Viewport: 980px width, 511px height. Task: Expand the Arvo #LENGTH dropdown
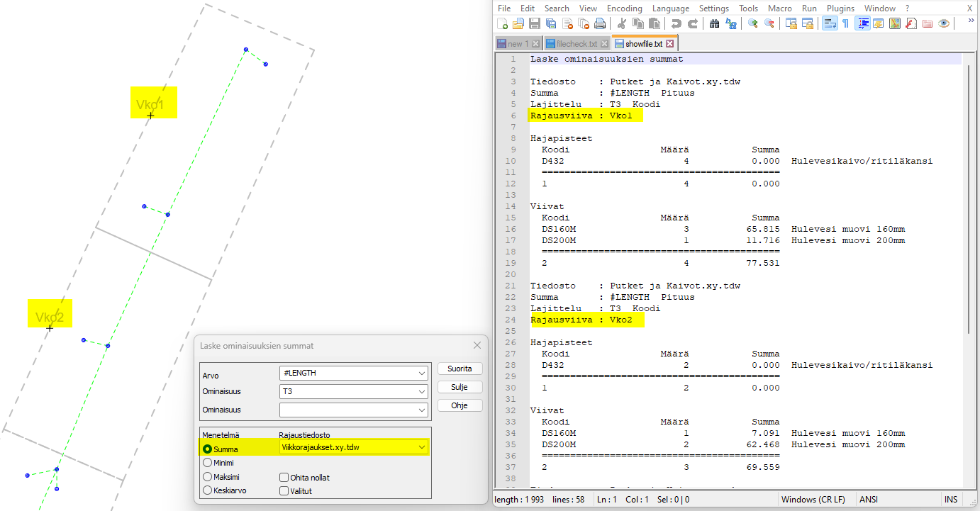click(x=422, y=374)
